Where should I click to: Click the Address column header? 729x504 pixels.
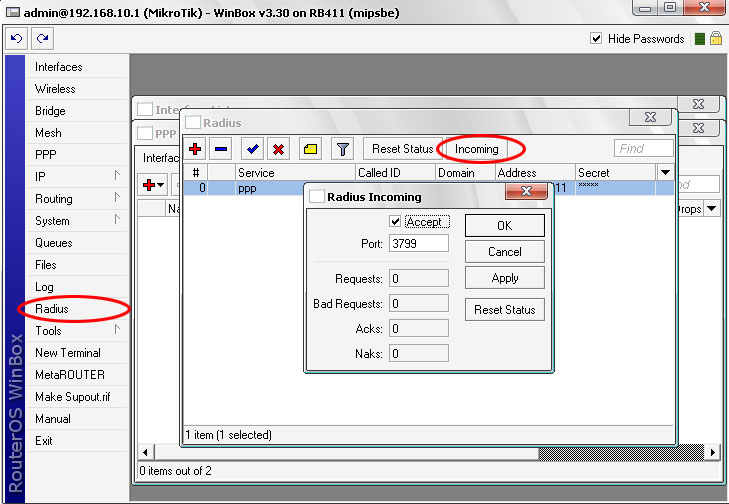click(x=536, y=172)
